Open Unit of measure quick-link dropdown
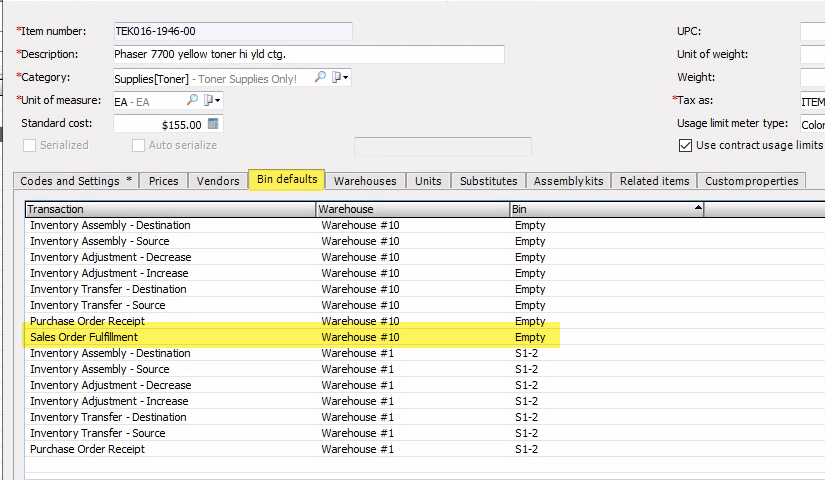 pos(213,99)
